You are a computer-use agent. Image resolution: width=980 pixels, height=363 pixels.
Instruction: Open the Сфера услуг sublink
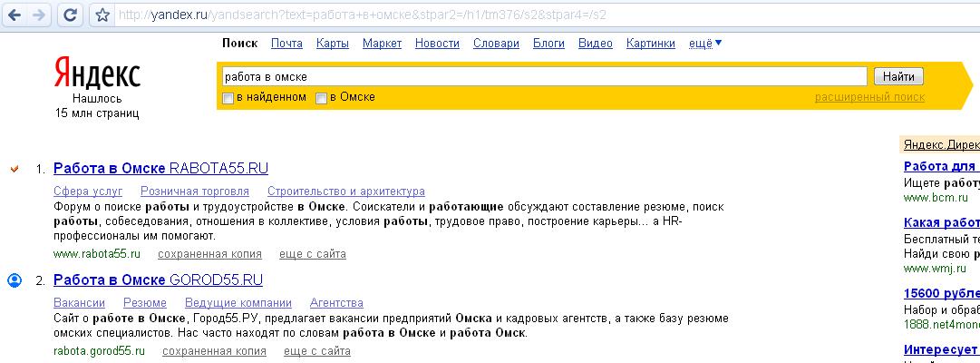coord(88,191)
